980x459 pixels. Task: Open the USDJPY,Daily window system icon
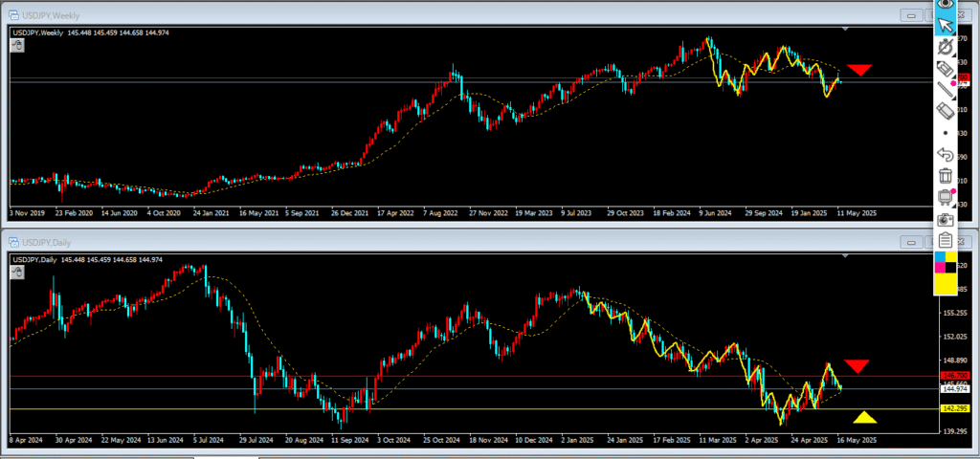(13, 242)
